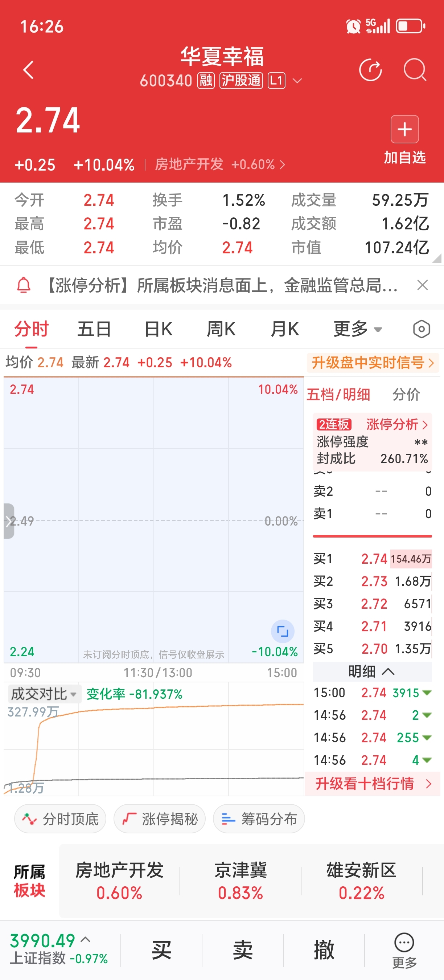
Task: Open 京津冀 0.83% sector card
Action: click(240, 881)
